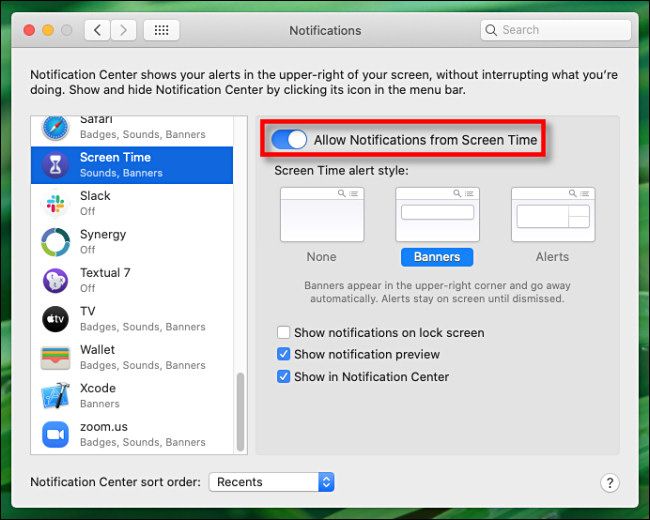This screenshot has height=520, width=650.
Task: Select the None alert style thumbnail
Action: pos(322,214)
